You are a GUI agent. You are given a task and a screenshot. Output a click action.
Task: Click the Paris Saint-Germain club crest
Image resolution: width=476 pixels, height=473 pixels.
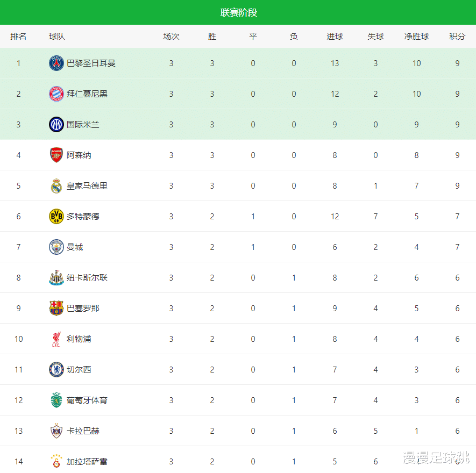(x=56, y=63)
